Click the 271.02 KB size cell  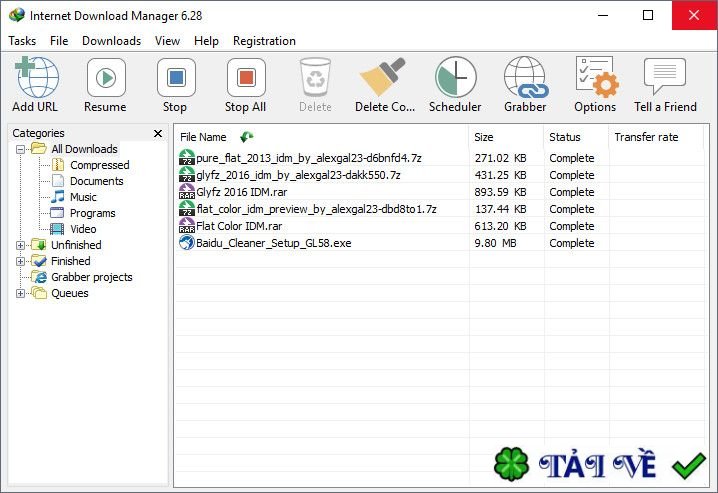pyautogui.click(x=500, y=158)
